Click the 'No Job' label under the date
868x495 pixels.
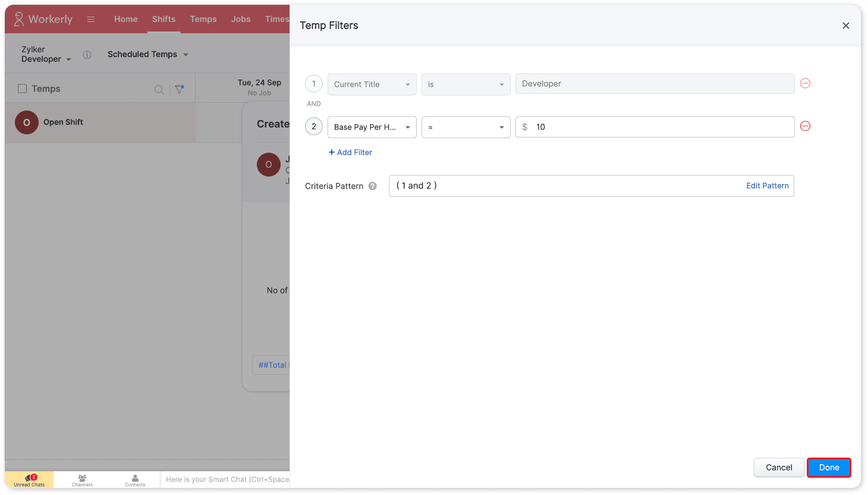(259, 93)
